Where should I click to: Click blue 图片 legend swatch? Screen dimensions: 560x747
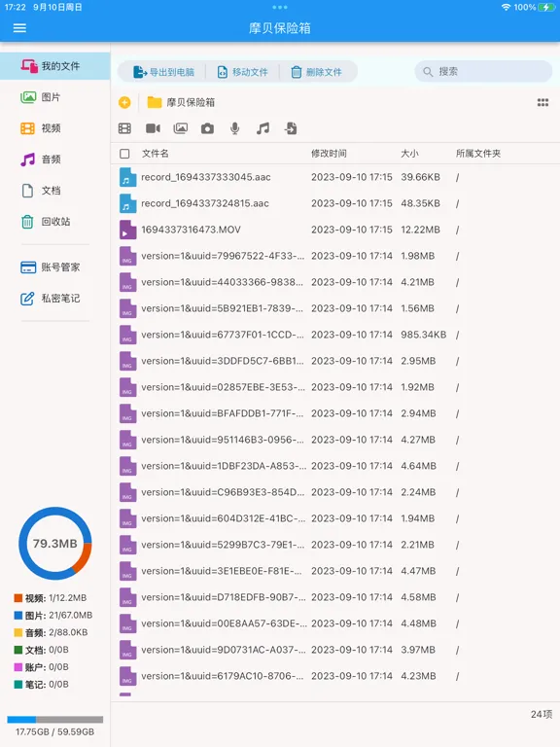click(18, 616)
